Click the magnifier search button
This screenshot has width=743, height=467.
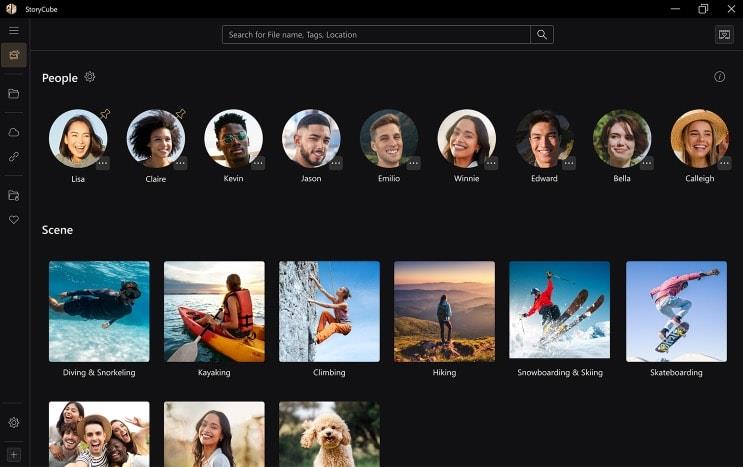click(x=542, y=35)
